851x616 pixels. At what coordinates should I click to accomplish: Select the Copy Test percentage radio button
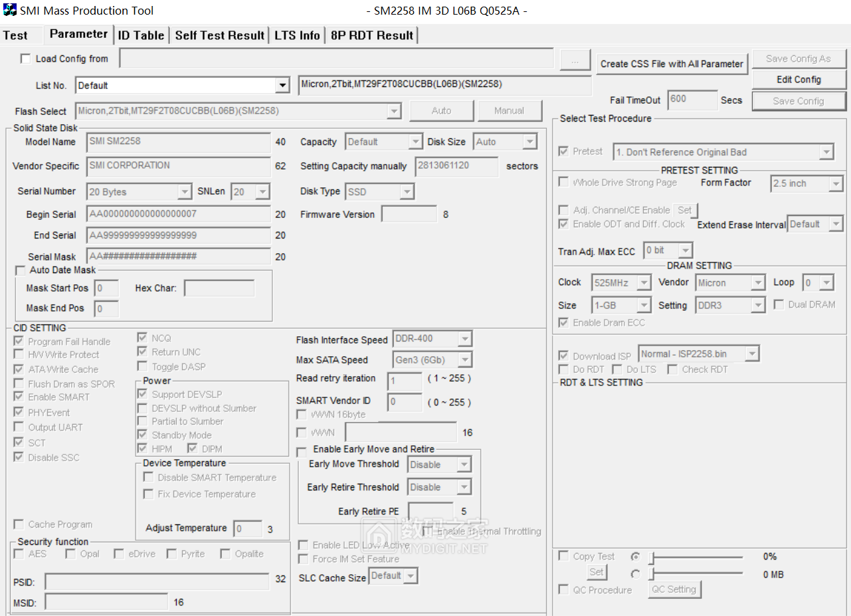pos(636,556)
